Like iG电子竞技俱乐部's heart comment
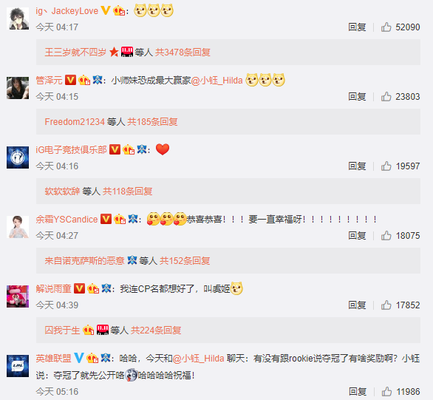Image resolution: width=433 pixels, height=400 pixels. (x=386, y=166)
